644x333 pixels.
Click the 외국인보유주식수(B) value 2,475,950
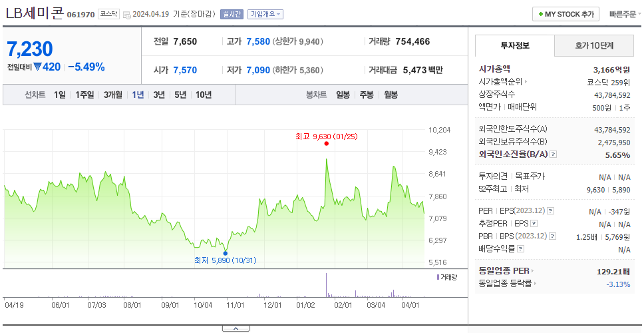click(x=613, y=143)
